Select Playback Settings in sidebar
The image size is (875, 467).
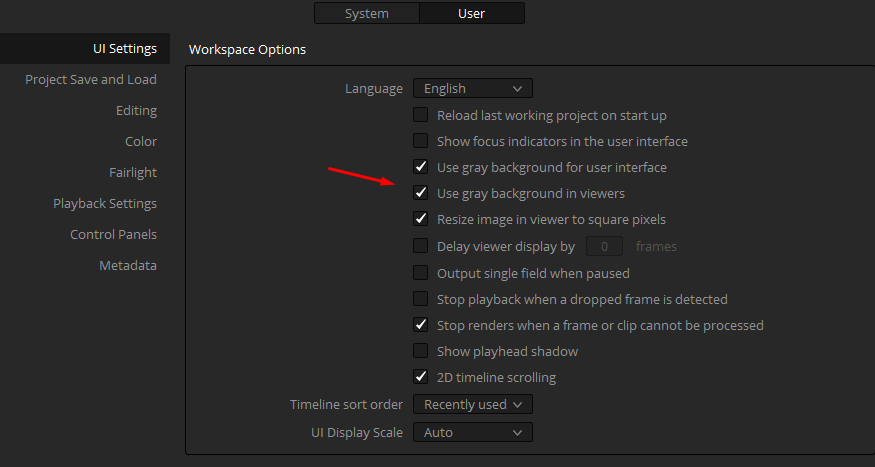click(x=105, y=204)
